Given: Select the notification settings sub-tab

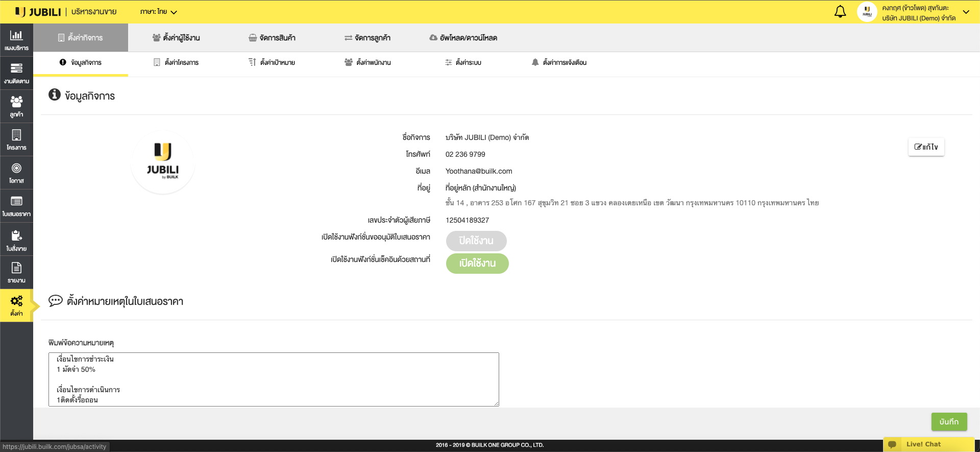Looking at the screenshot, I should point(559,62).
